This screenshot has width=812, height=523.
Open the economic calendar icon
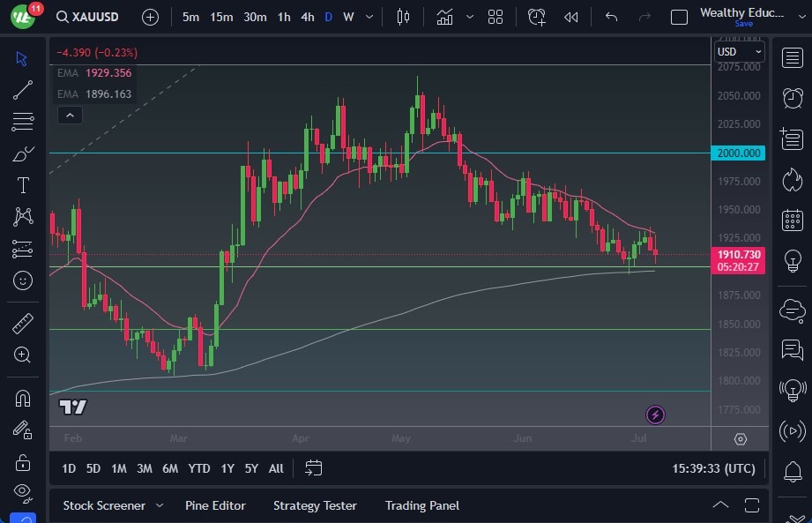[x=793, y=220]
